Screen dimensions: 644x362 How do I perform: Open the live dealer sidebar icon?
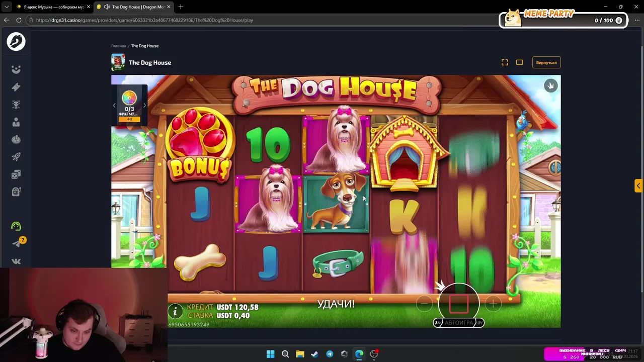tap(16, 122)
